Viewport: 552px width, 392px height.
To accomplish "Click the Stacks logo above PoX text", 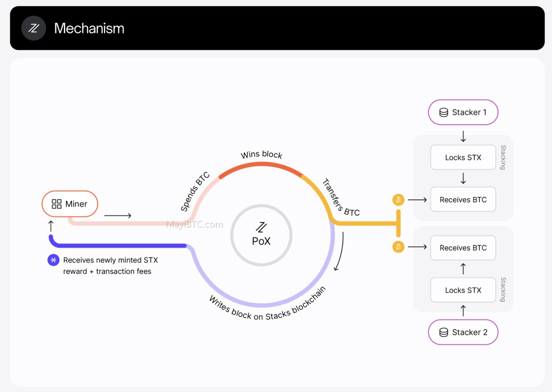I will [x=261, y=227].
